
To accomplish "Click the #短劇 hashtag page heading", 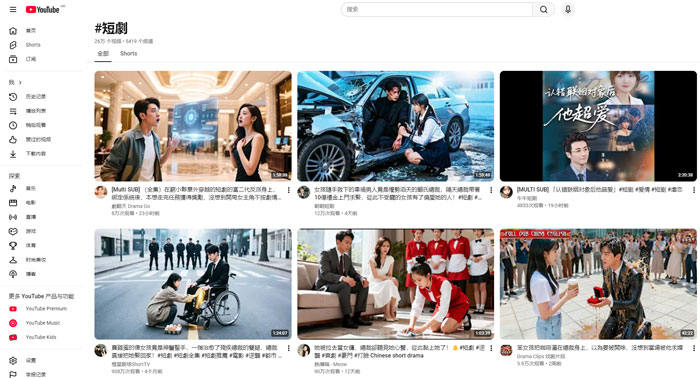I will [x=111, y=29].
